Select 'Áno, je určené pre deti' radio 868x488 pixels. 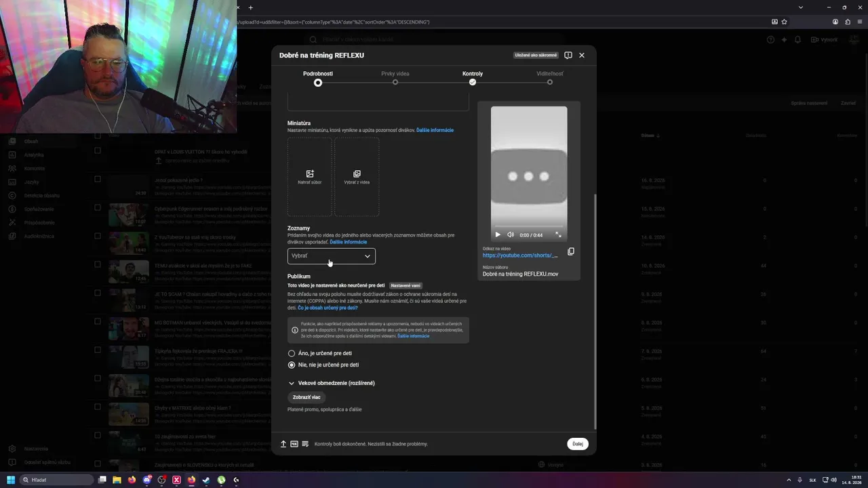tap(292, 353)
